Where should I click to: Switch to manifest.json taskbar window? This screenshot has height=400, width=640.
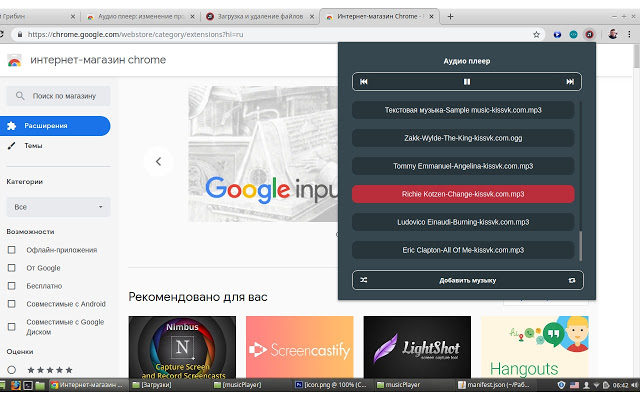[496, 385]
